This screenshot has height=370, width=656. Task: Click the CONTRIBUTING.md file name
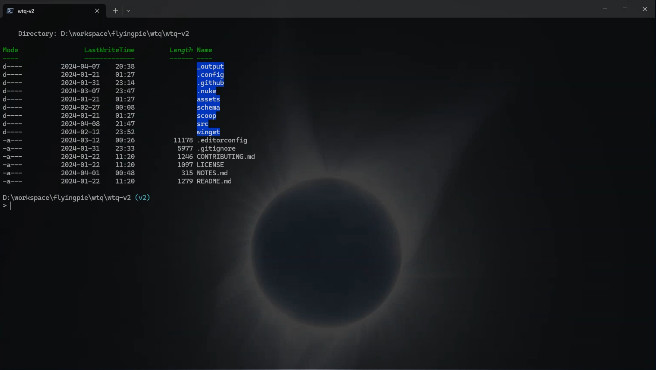(226, 157)
